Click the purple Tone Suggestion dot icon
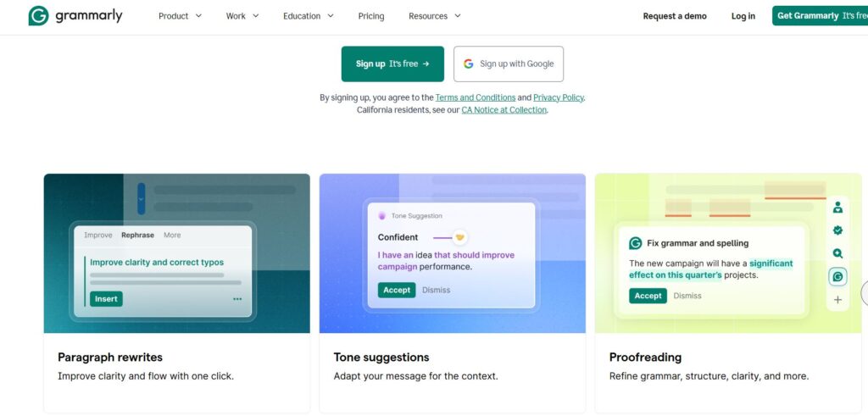The image size is (868, 416). [382, 216]
